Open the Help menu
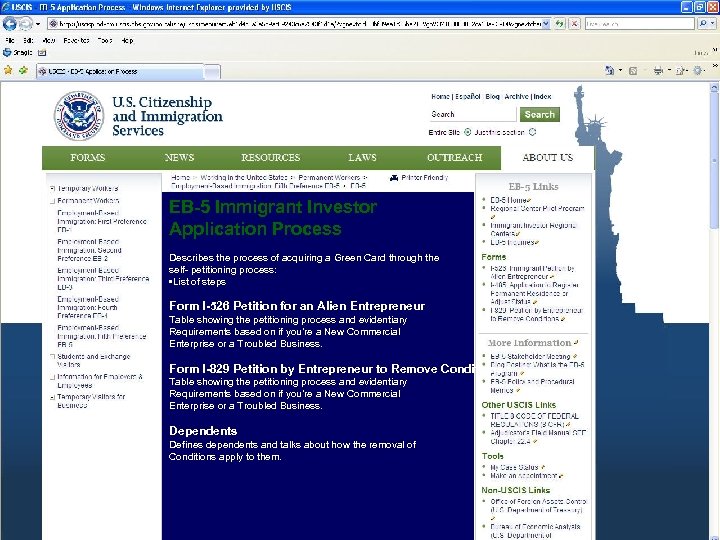Screen dimensions: 720x540 pos(127,40)
